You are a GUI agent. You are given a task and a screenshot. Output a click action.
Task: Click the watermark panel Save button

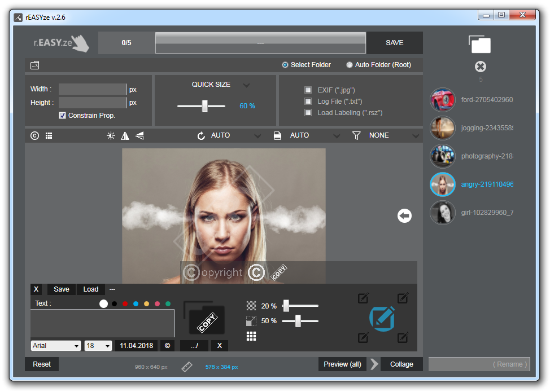[x=62, y=289]
